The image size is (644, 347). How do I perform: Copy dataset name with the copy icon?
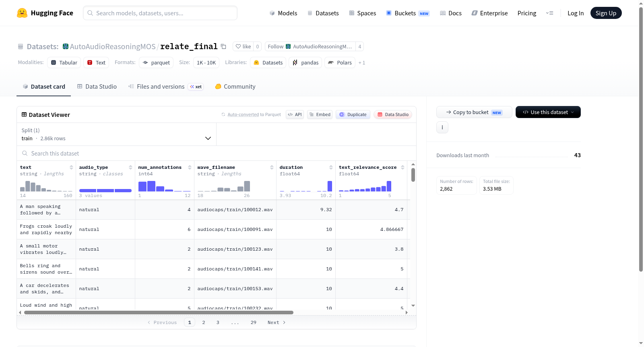[x=223, y=46]
